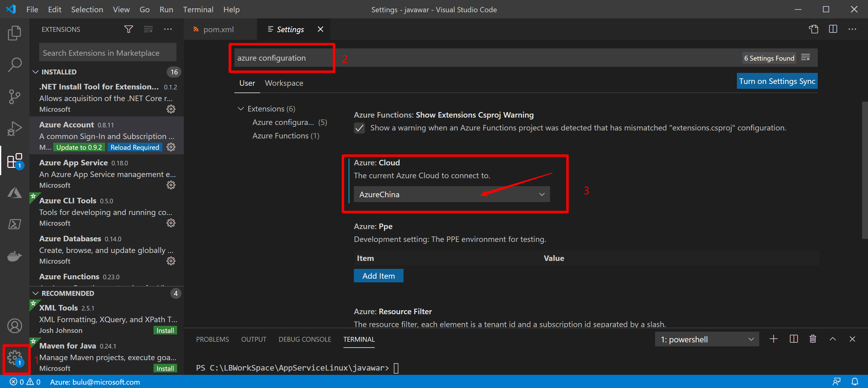The image size is (868, 388).
Task: Open the Docker view in activity bar
Action: 14,256
